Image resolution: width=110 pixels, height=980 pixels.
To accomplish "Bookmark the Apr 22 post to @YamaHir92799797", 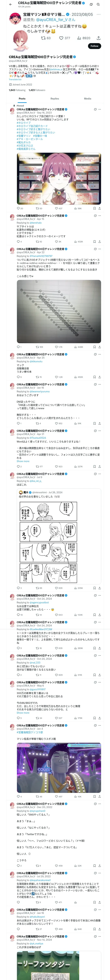I will 95,347.
